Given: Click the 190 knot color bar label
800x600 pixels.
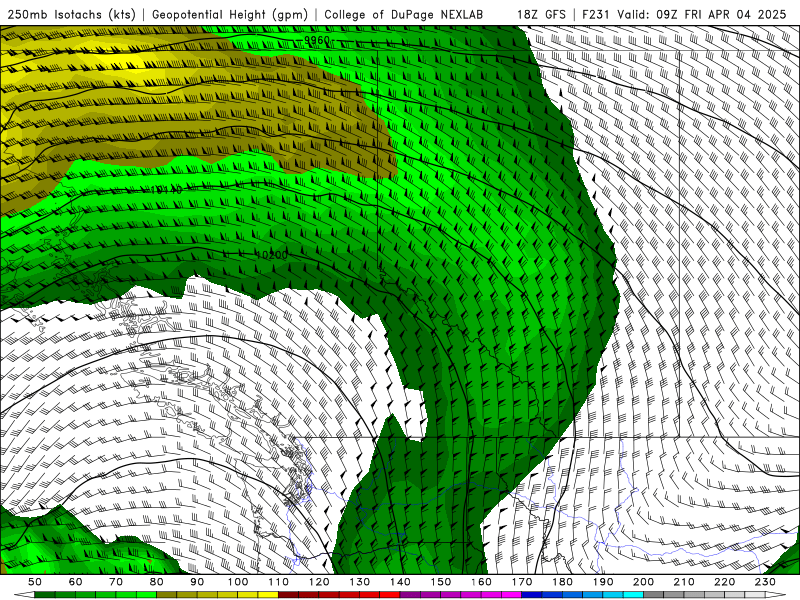Looking at the screenshot, I should 603,582.
